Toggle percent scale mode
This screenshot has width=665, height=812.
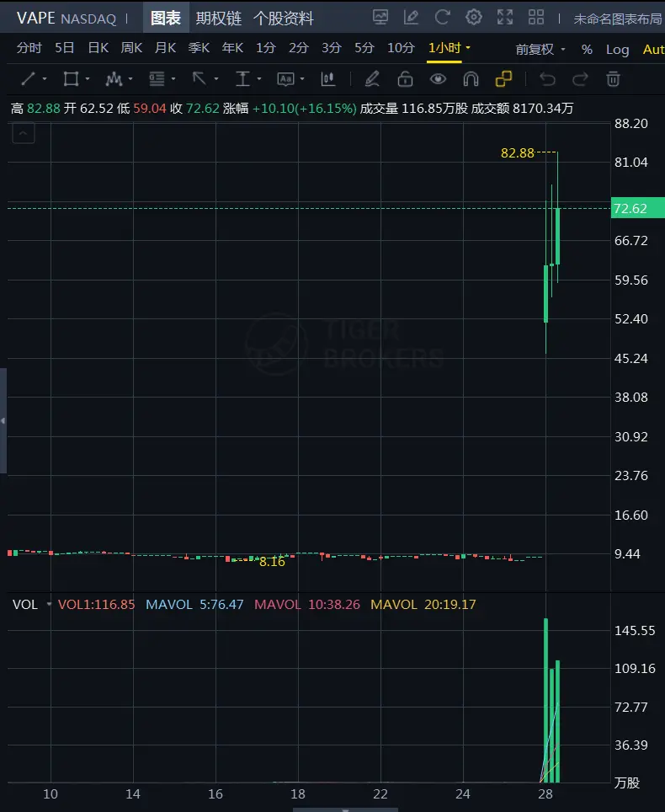pyautogui.click(x=587, y=49)
